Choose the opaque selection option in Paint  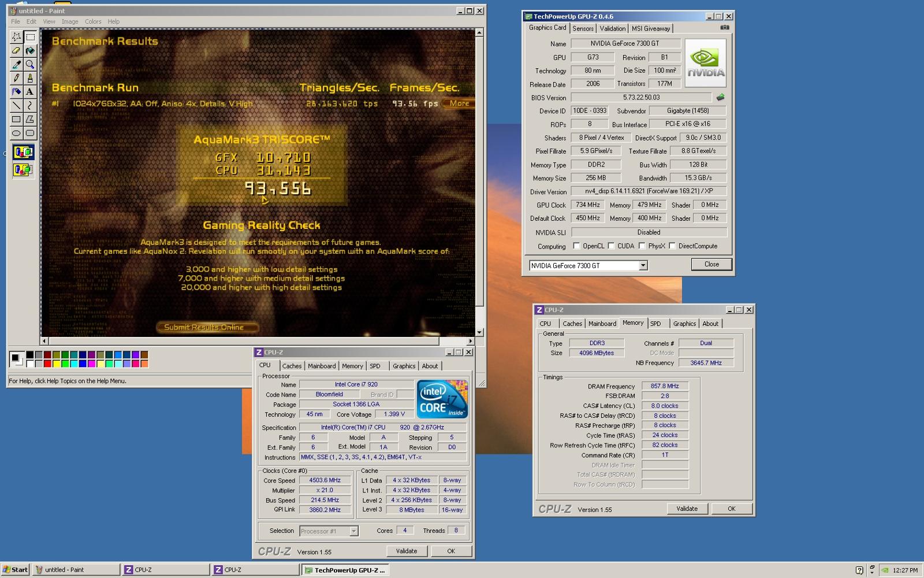[23, 153]
